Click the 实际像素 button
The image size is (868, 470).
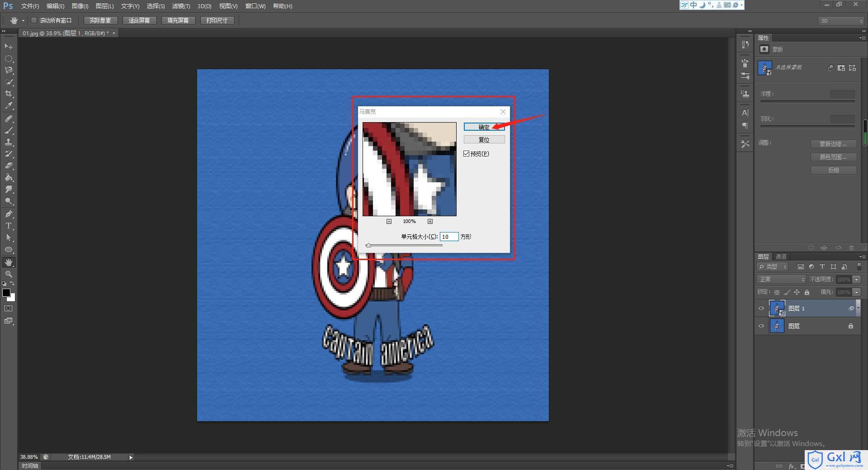tap(100, 20)
